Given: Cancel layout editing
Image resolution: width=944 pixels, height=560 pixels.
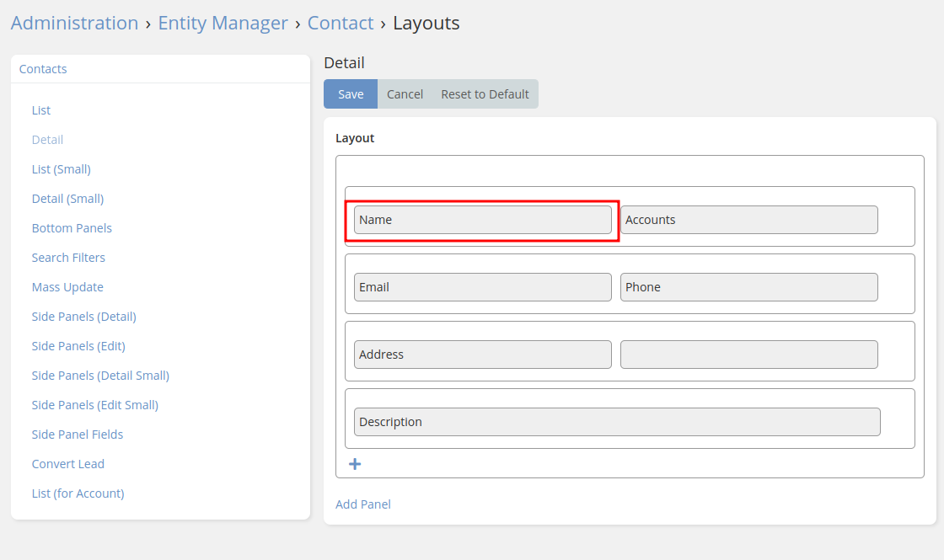Looking at the screenshot, I should click(405, 94).
